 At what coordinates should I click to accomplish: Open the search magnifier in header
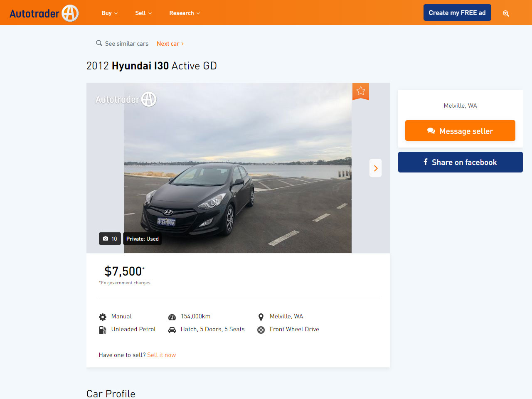pyautogui.click(x=506, y=13)
